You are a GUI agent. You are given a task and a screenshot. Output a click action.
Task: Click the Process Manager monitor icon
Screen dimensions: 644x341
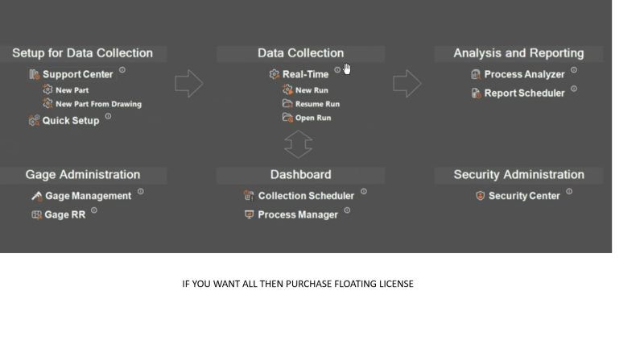(x=249, y=214)
